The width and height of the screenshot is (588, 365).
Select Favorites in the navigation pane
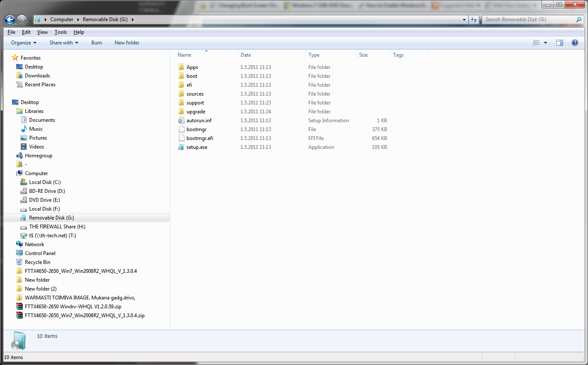(30, 58)
